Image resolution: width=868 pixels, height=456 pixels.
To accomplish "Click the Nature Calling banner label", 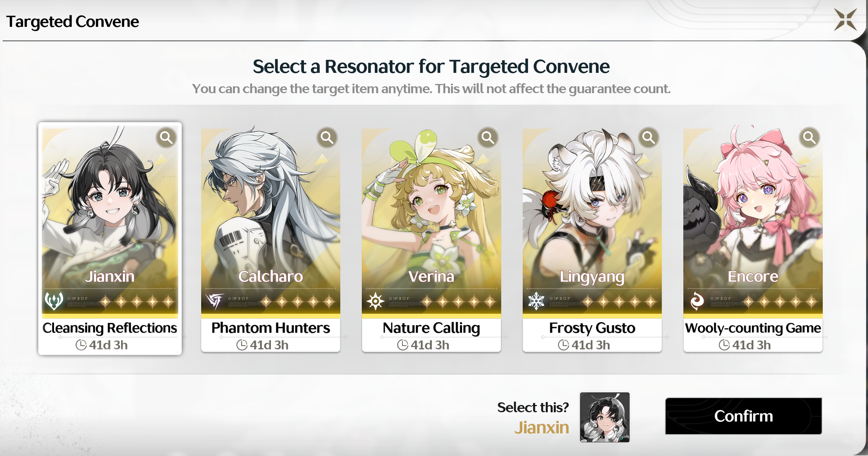I will 432,328.
